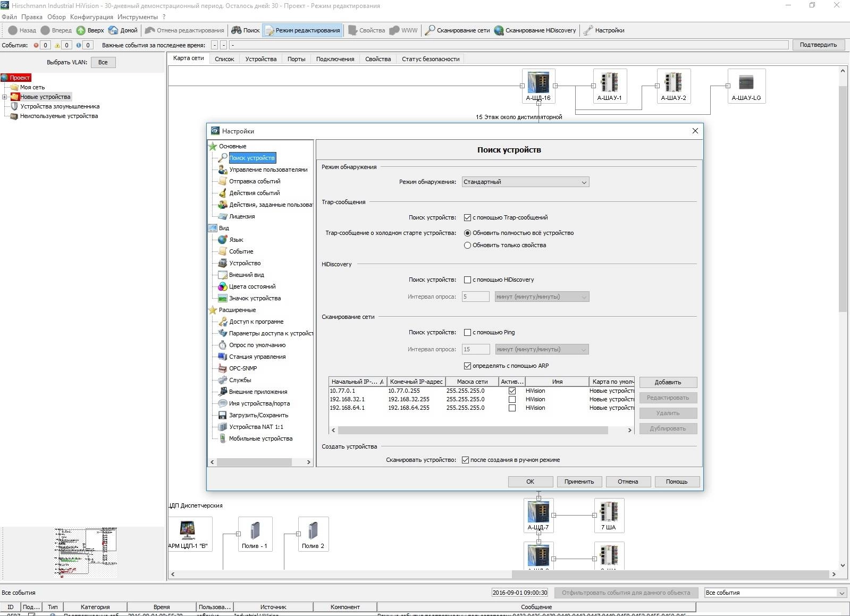The image size is (850, 616).
Task: Enable Активно checkbox for 192.168.64.1 row
Action: [x=512, y=408]
